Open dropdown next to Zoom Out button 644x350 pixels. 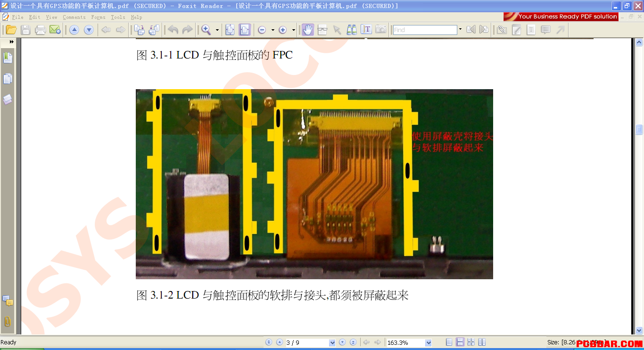[272, 30]
